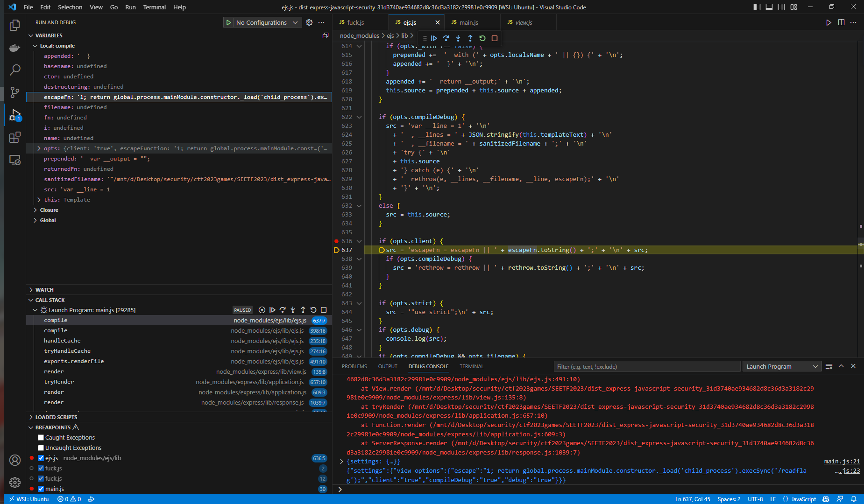This screenshot has width=864, height=504.
Task: Click Step Into in floating debug toolbar
Action: click(458, 38)
